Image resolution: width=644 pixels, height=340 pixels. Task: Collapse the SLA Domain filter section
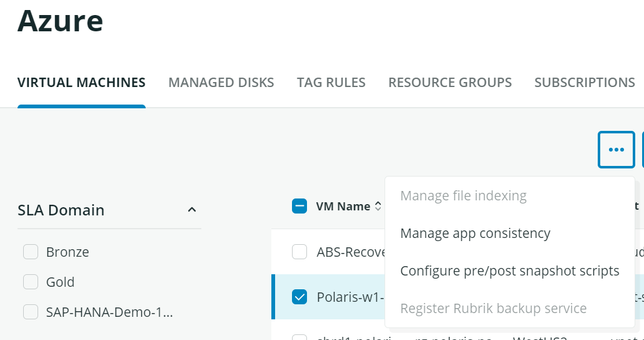coord(192,210)
